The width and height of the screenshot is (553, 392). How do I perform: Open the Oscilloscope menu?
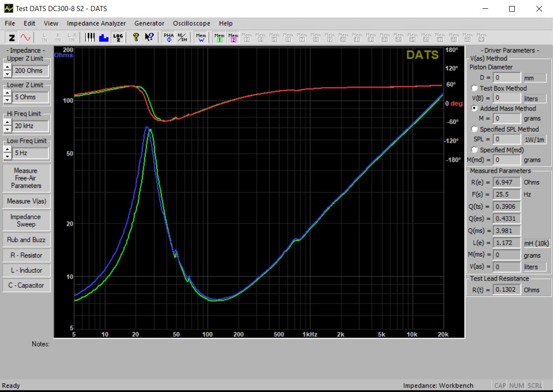tap(191, 23)
